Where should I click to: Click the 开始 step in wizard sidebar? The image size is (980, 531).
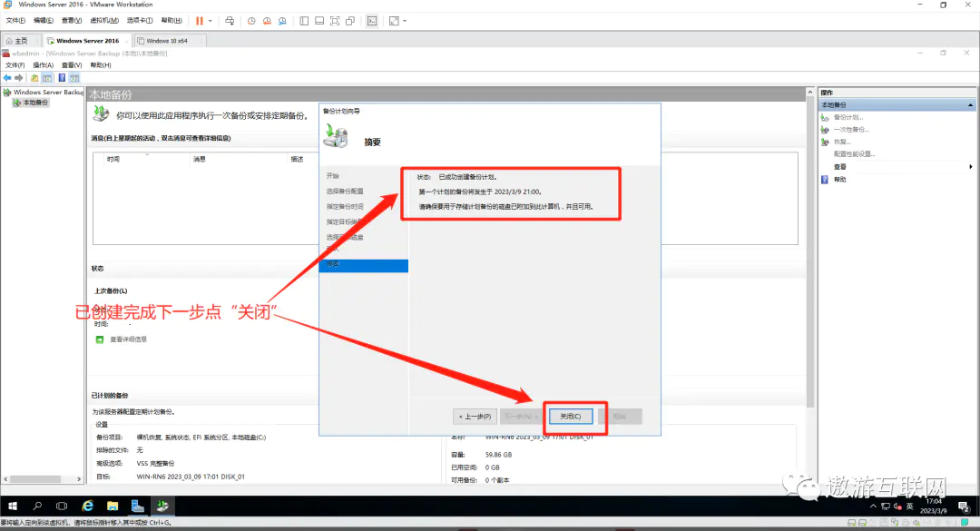coord(332,176)
